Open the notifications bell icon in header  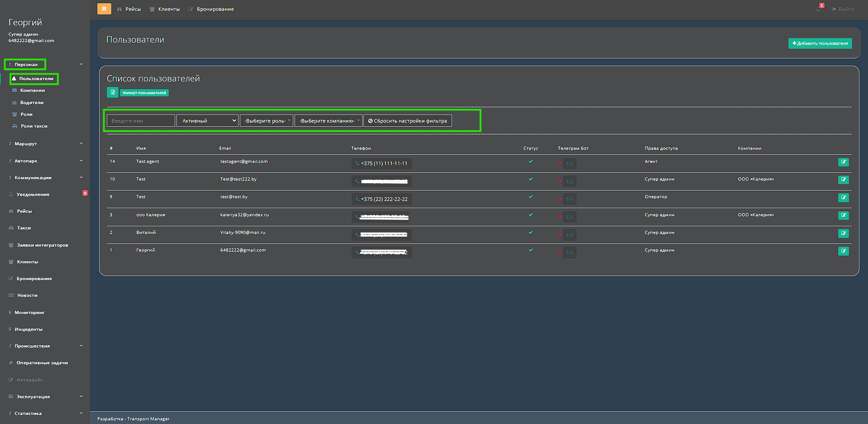click(819, 9)
